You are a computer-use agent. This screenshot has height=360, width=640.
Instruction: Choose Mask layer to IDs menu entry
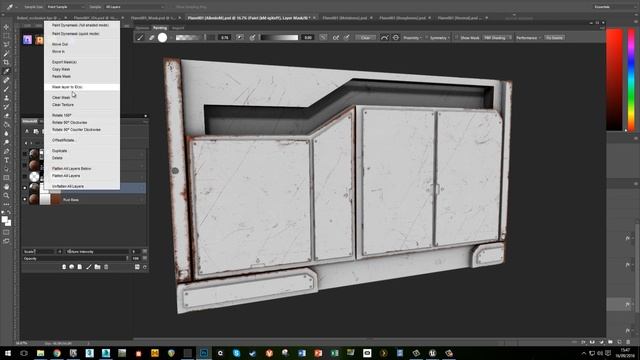(82, 87)
